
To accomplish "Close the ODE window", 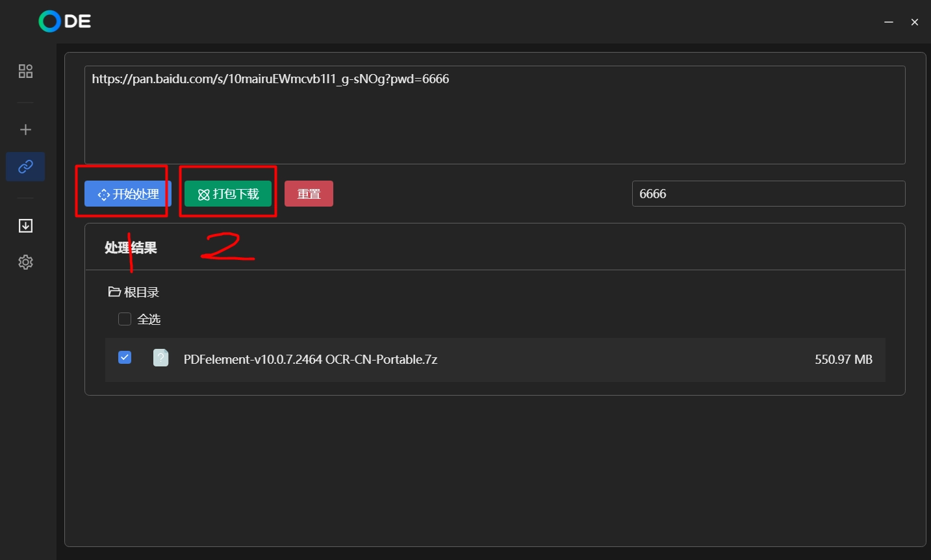I will click(x=915, y=22).
